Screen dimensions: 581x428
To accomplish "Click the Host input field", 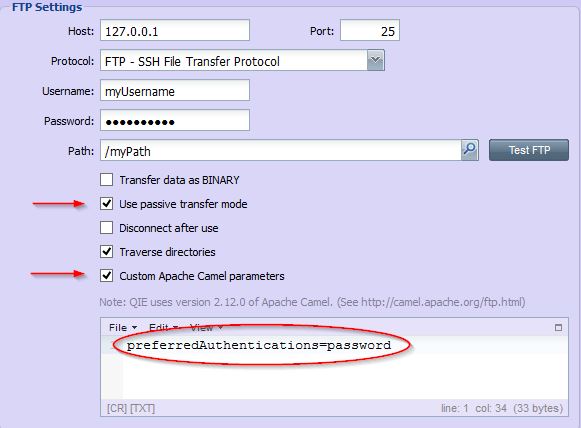I will (x=175, y=30).
